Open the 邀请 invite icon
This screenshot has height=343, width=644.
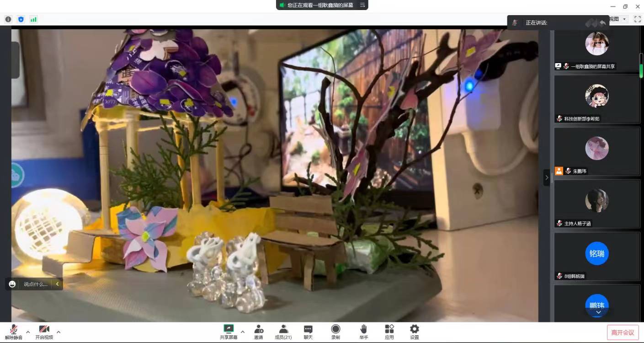click(x=259, y=332)
